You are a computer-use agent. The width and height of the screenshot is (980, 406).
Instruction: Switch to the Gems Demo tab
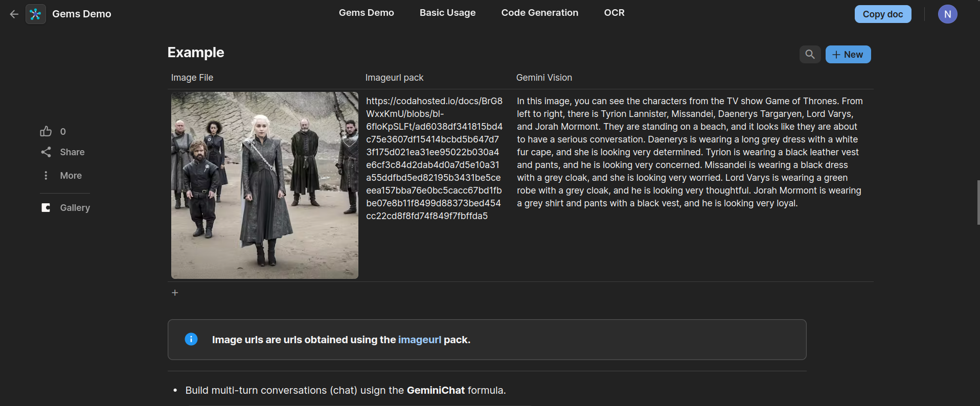(x=366, y=13)
